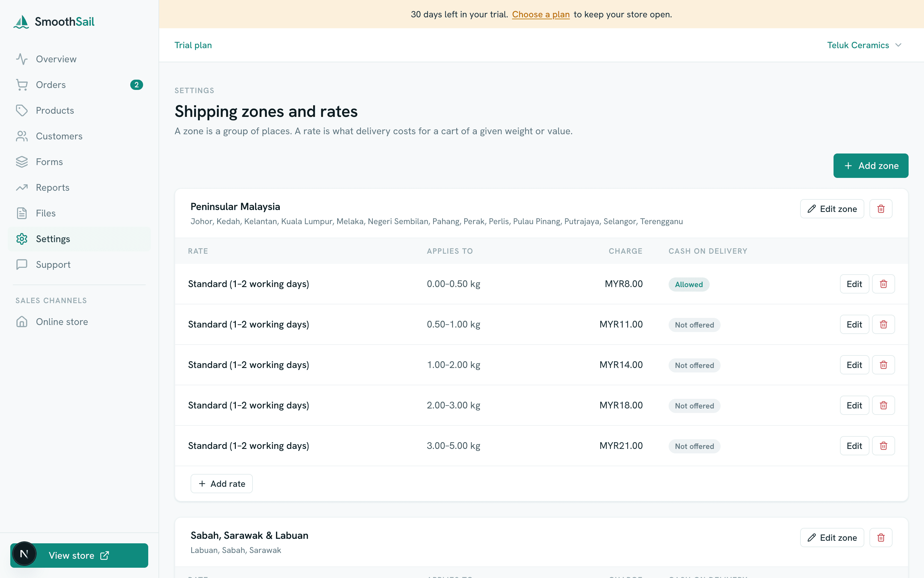Click the Online store house icon
The height and width of the screenshot is (578, 924).
click(x=22, y=322)
